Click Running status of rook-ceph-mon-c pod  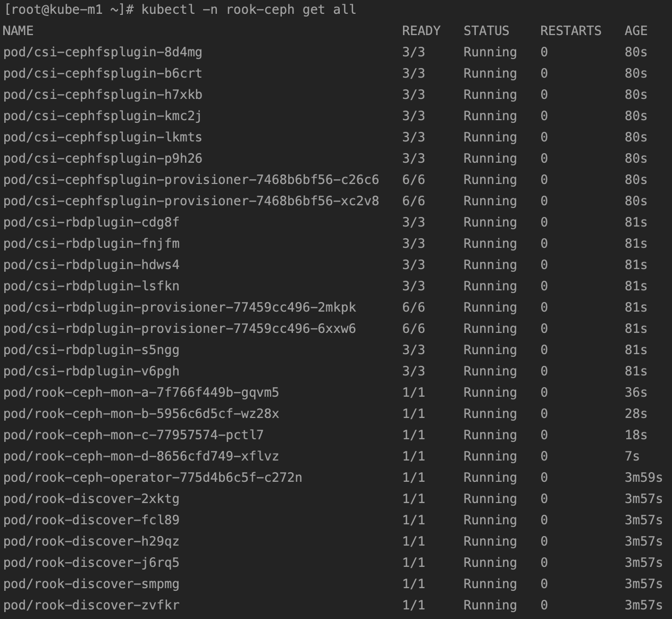coord(490,435)
